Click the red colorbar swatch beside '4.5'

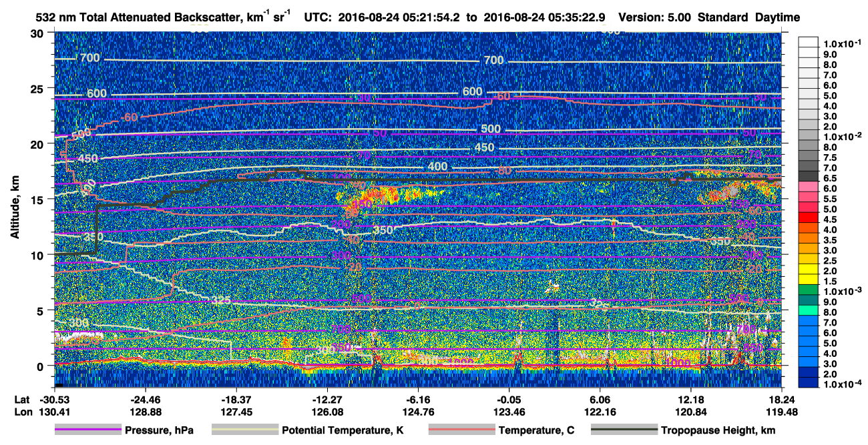click(809, 217)
